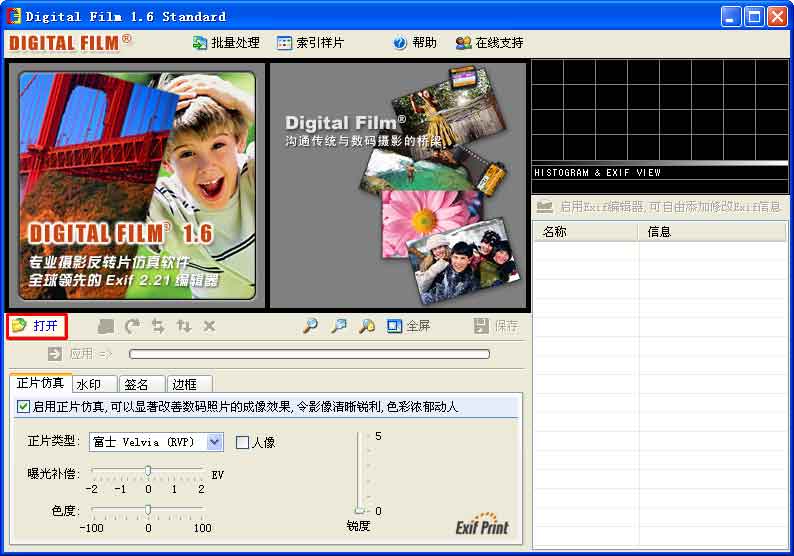
Task: Open 索引样片 index sheet
Action: (x=310, y=43)
